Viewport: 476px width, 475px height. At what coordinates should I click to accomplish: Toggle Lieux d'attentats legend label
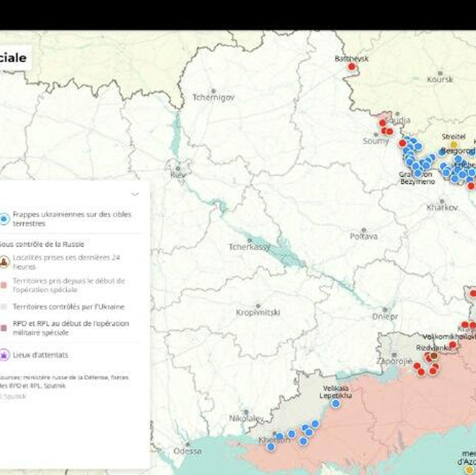(40, 355)
